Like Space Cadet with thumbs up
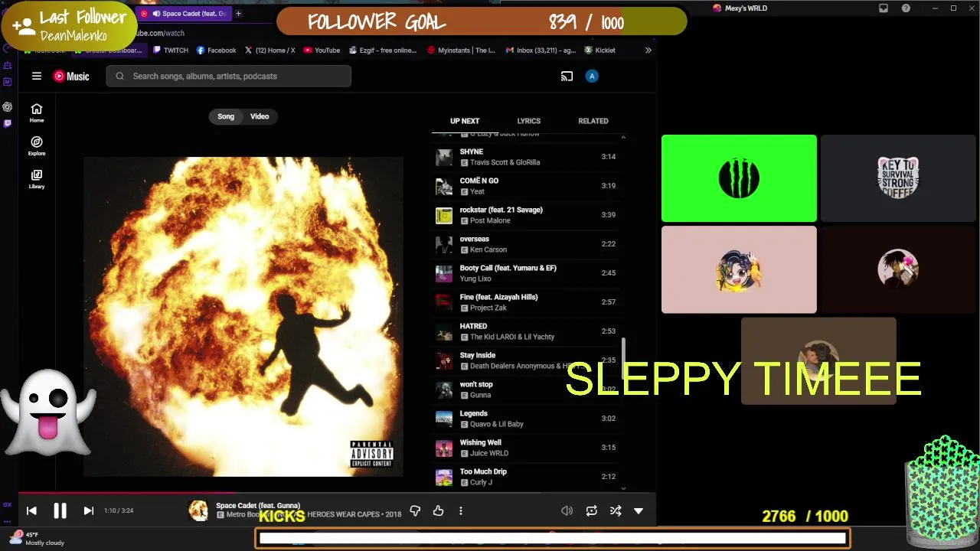 pyautogui.click(x=438, y=510)
